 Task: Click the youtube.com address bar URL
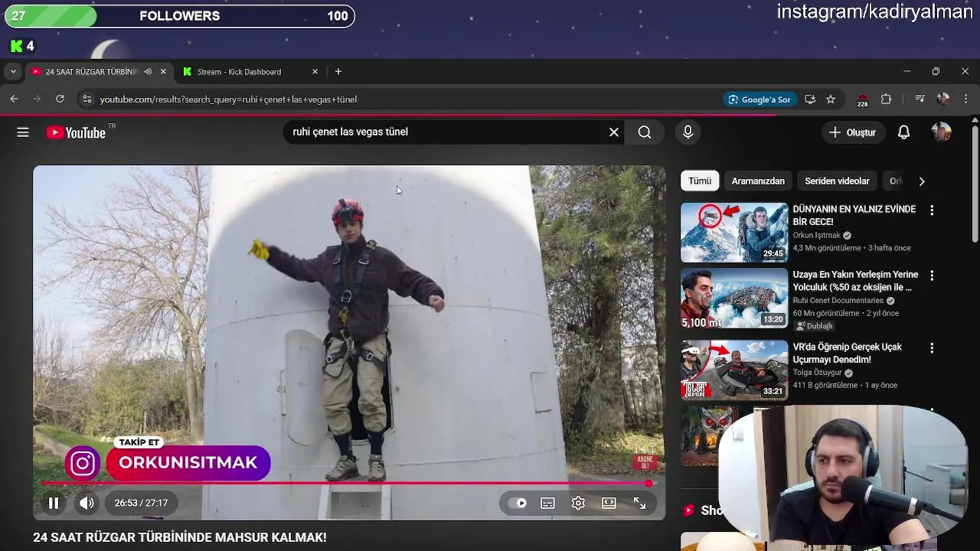(228, 99)
